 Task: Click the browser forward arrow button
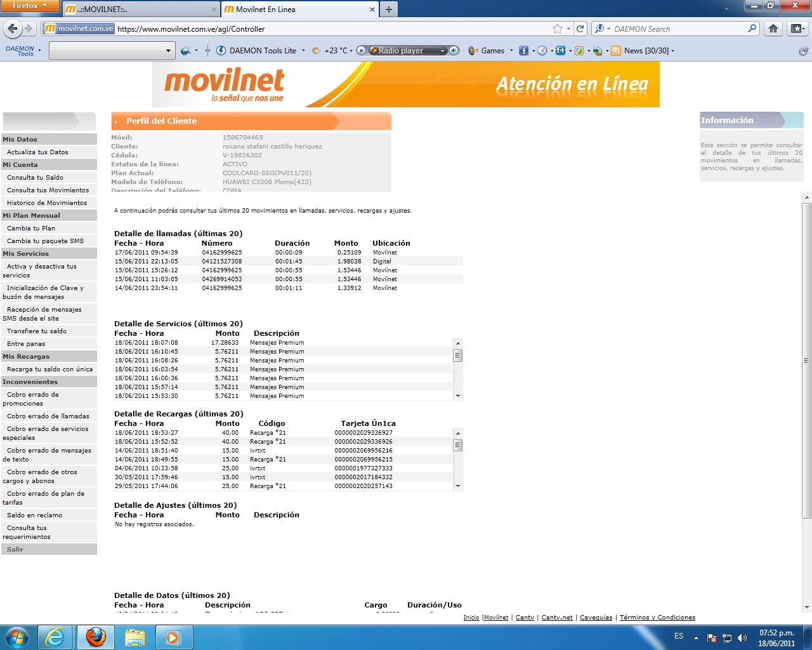pyautogui.click(x=29, y=29)
